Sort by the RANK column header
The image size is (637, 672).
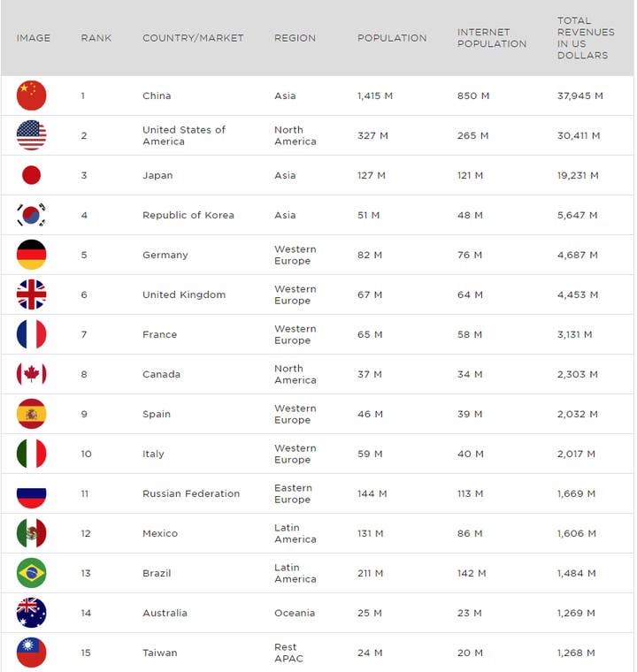click(x=96, y=38)
